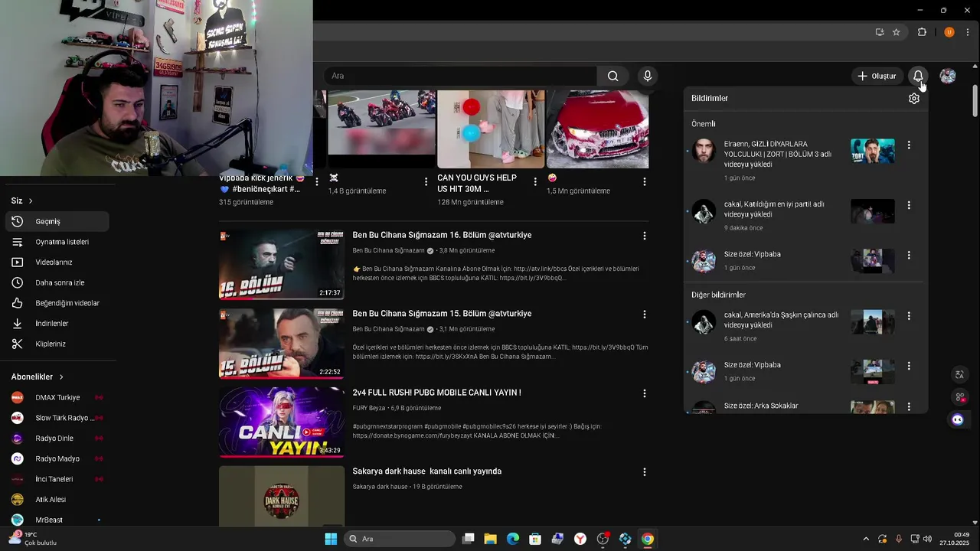Screen dimensions: 980x551
Task: Open options for PUBG MOBILE CANLI video
Action: coord(645,393)
